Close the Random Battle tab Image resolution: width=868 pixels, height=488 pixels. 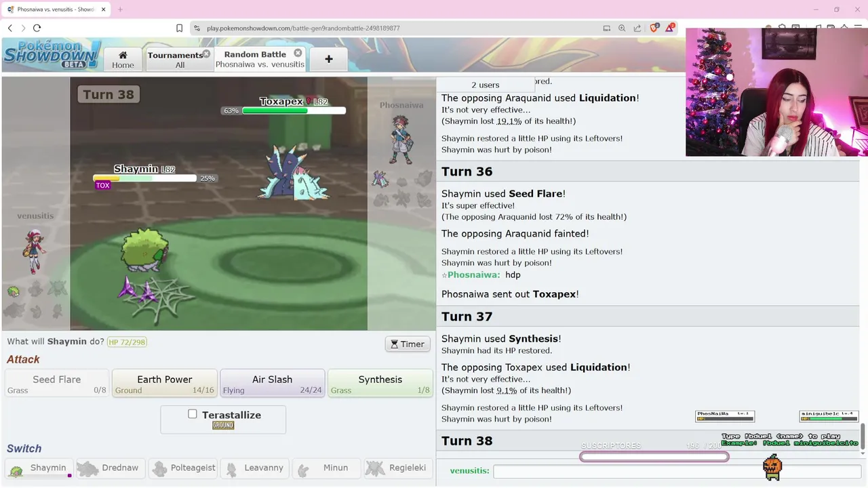pos(298,53)
